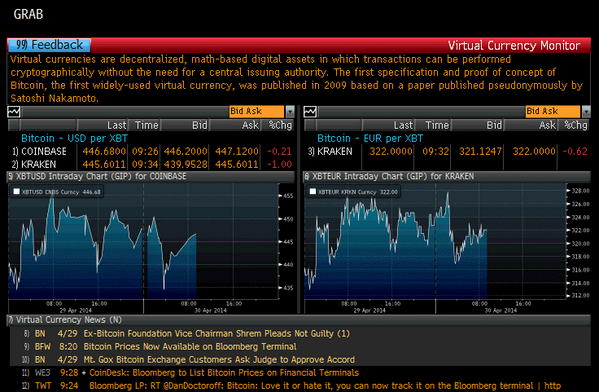Screen dimensions: 599x392
Task: Click Virtual Currency Monitor title
Action: 514,45
